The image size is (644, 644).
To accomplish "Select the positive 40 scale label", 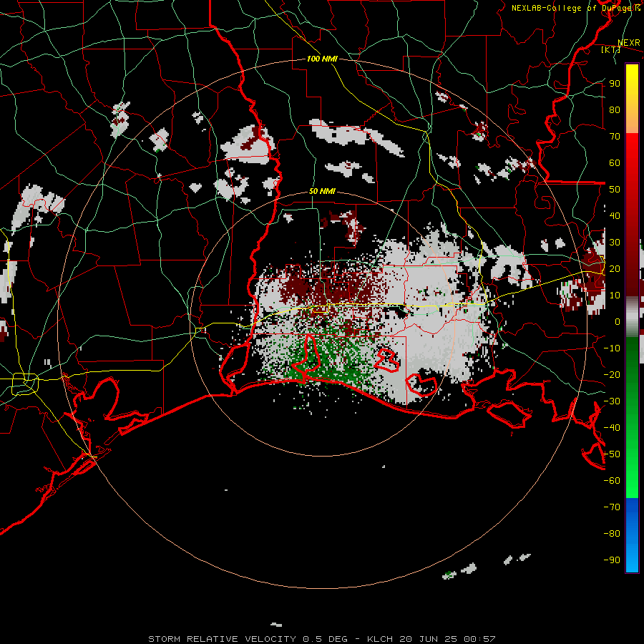I will (x=615, y=215).
